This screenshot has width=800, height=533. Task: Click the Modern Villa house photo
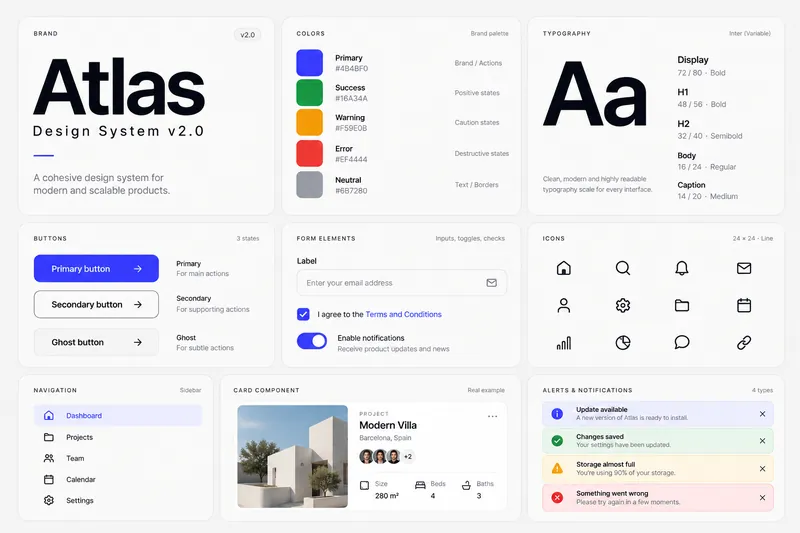pyautogui.click(x=292, y=456)
